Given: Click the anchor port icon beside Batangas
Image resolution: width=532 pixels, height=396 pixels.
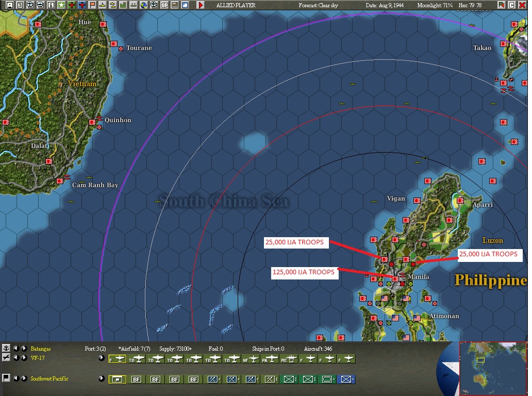Looking at the screenshot, I should [x=6, y=348].
